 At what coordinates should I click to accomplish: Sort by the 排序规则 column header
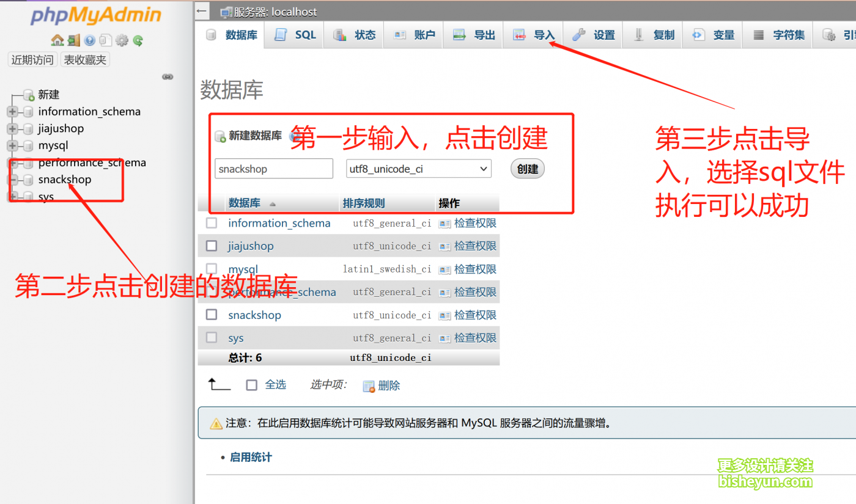click(364, 203)
